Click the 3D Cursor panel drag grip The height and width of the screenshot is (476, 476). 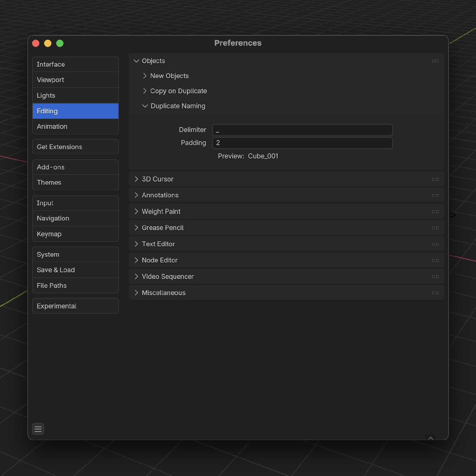(435, 179)
